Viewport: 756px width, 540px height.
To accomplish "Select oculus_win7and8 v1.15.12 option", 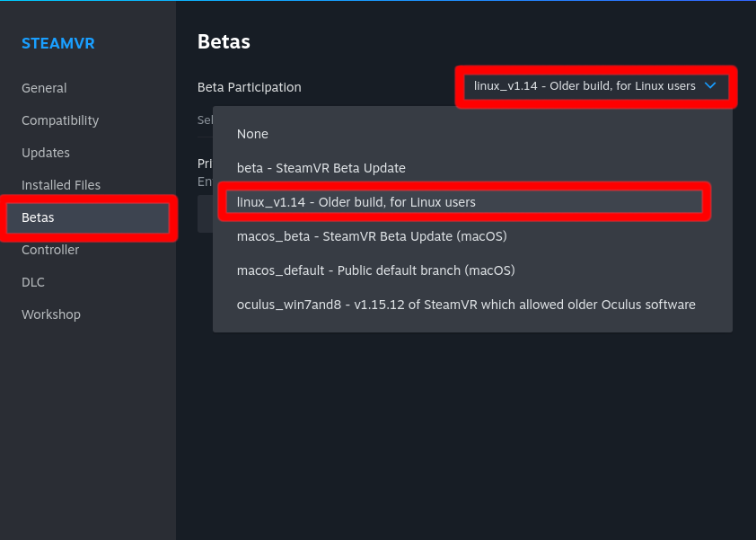I will pyautogui.click(x=465, y=305).
